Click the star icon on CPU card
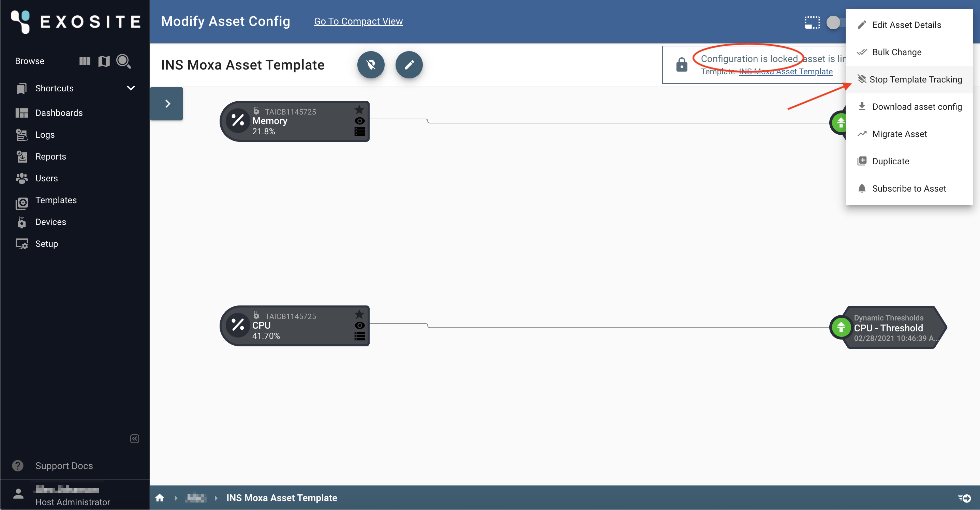 click(359, 314)
